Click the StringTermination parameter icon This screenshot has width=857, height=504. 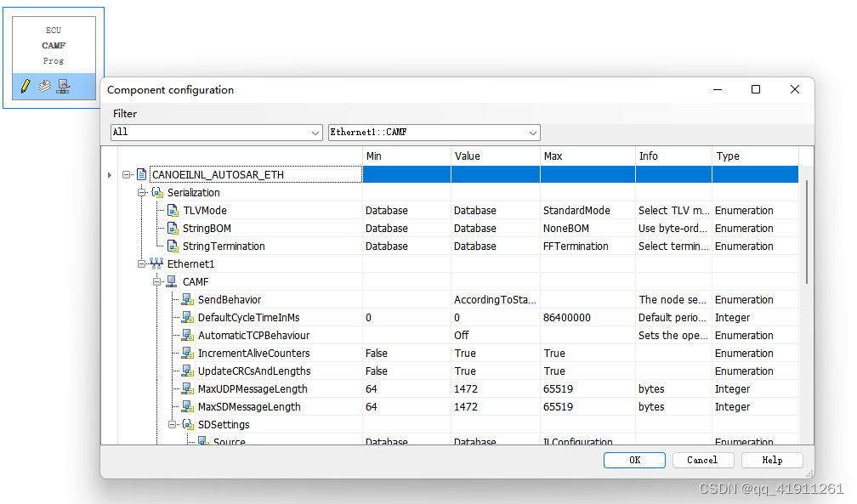click(x=173, y=246)
